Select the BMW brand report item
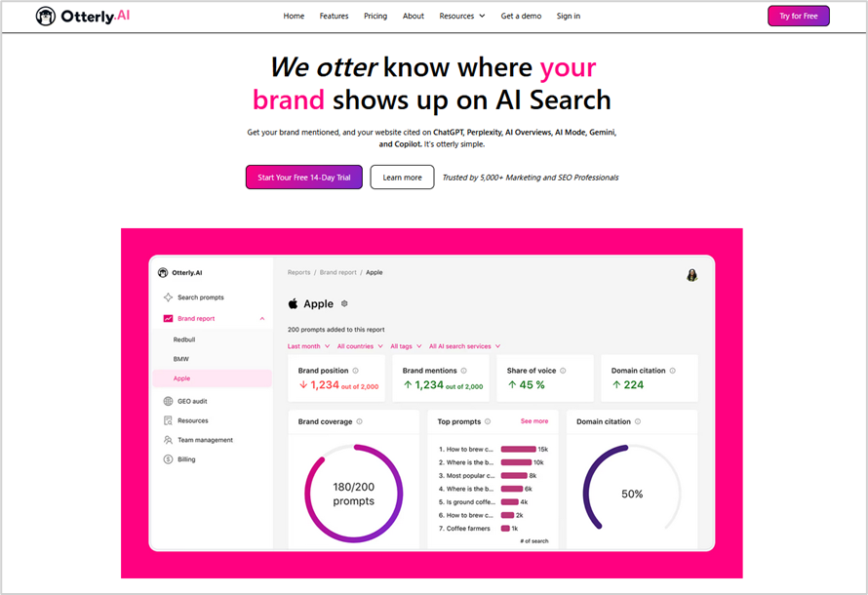 coord(181,359)
